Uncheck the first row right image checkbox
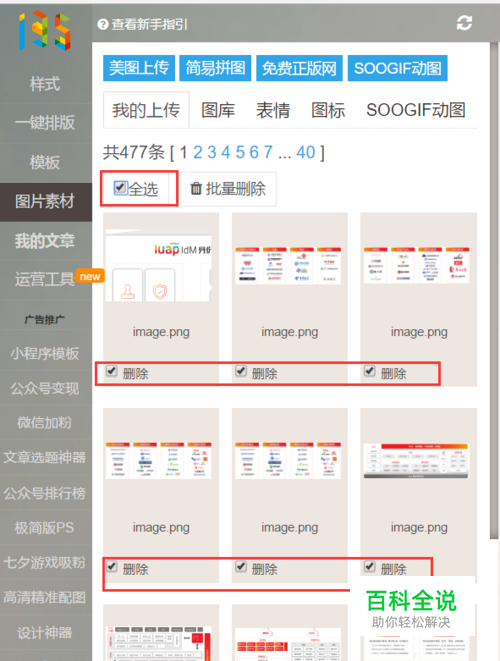500x661 pixels. click(x=370, y=371)
